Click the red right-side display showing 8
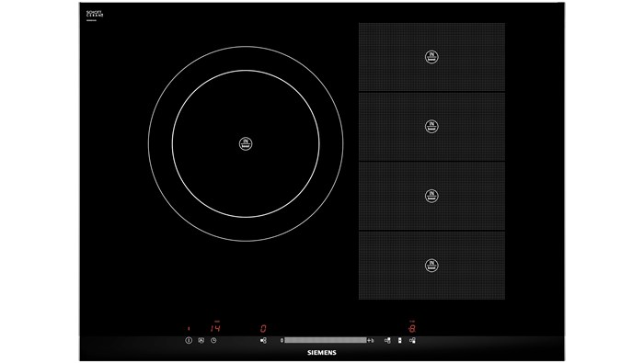Viewport: 644px width, 363px height. 412,328
